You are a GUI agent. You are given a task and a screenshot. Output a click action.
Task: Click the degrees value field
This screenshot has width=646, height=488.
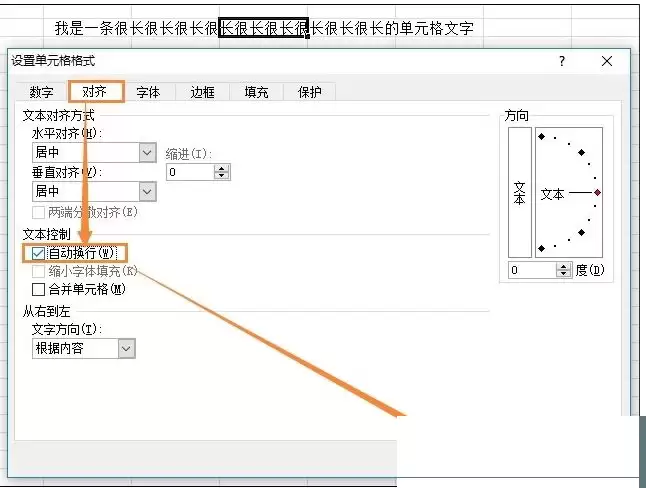coord(532,270)
